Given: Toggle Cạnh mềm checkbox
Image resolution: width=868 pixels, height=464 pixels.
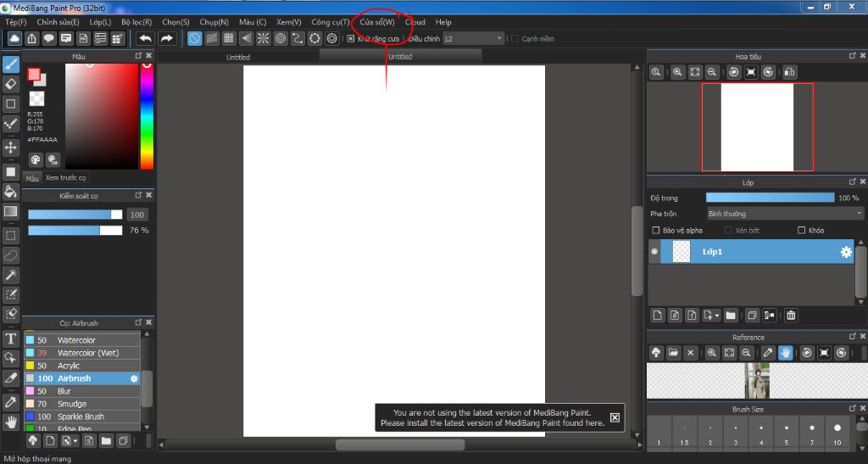Looking at the screenshot, I should pos(515,39).
